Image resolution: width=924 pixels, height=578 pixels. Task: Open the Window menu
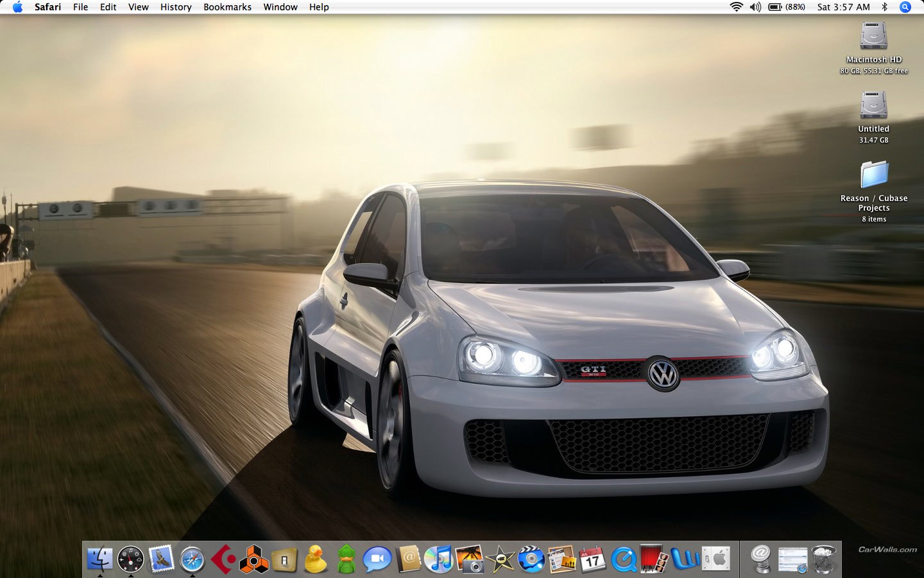(280, 7)
